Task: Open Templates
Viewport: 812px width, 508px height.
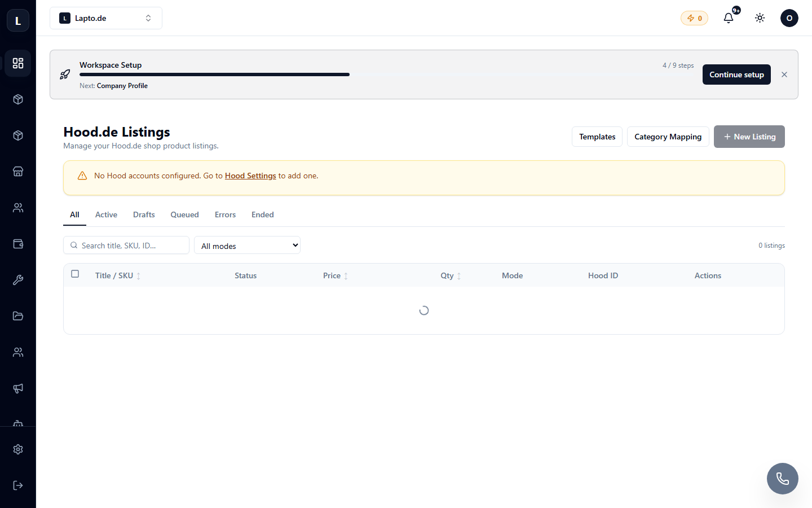Action: [597, 137]
